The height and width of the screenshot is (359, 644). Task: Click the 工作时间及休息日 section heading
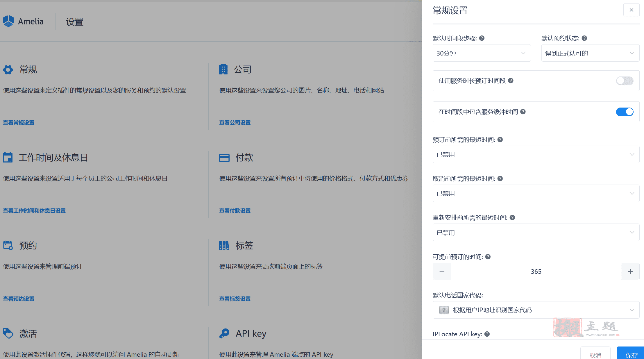coord(53,158)
